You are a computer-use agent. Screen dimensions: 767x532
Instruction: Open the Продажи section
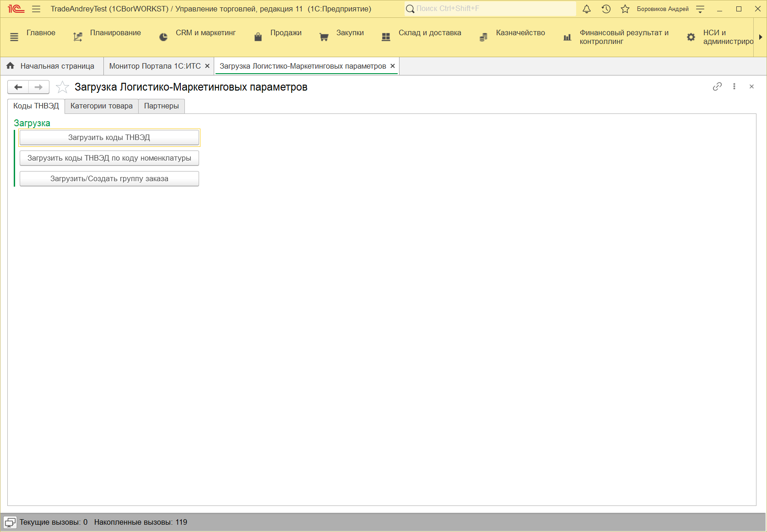point(286,33)
